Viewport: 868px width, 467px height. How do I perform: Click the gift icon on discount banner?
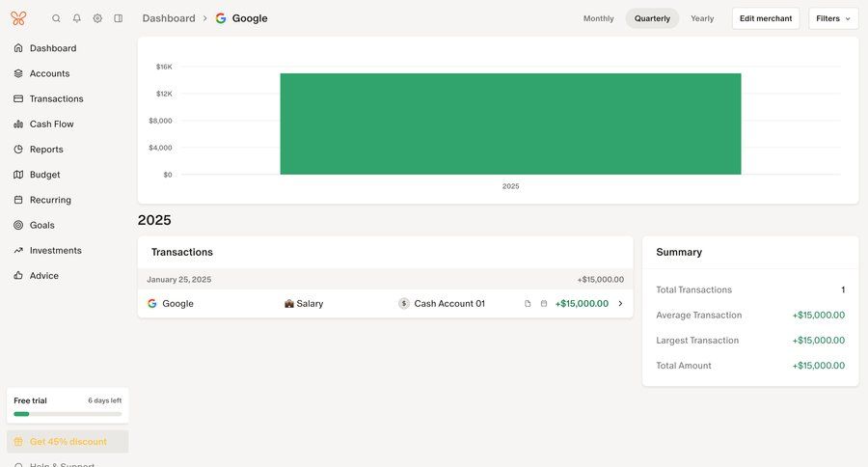click(18, 442)
